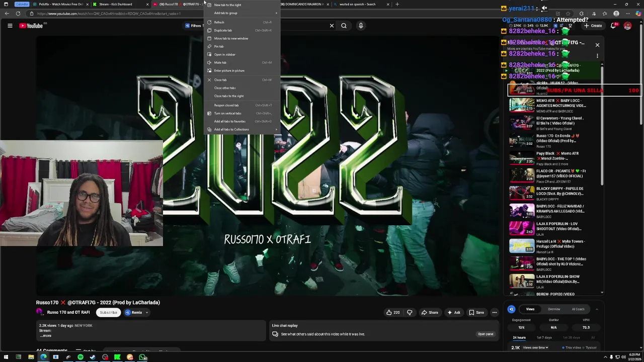Play BABYLOCC - FELIZ NAVIDAD video
The image size is (644, 362).
(x=553, y=211)
